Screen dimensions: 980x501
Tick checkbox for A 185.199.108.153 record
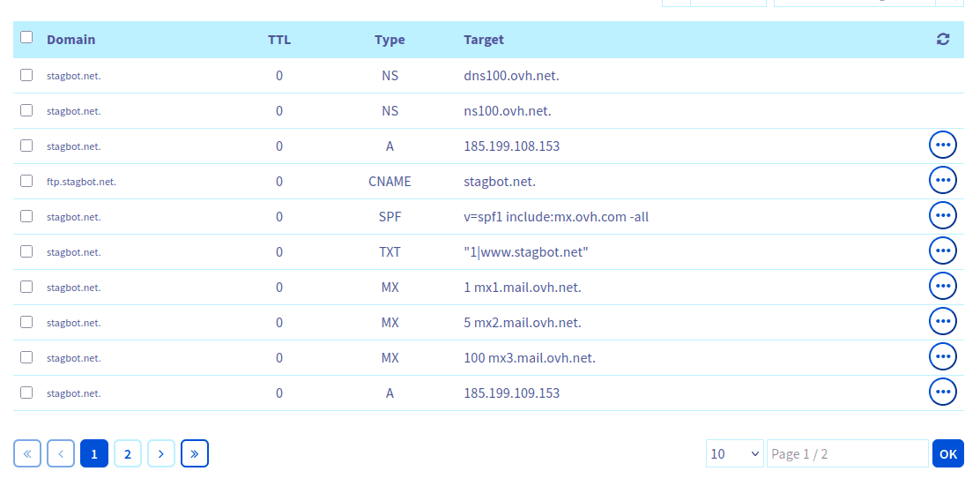(26, 146)
